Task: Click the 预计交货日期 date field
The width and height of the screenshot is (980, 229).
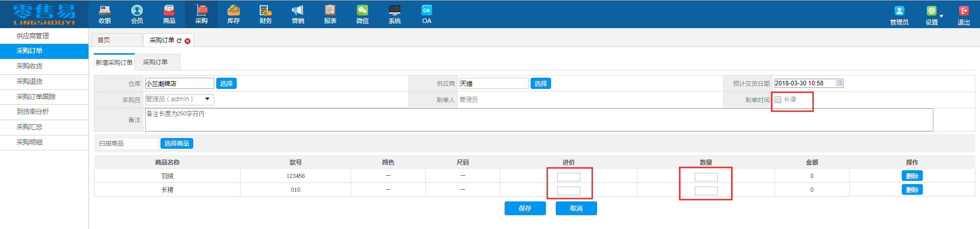Action: tap(809, 83)
